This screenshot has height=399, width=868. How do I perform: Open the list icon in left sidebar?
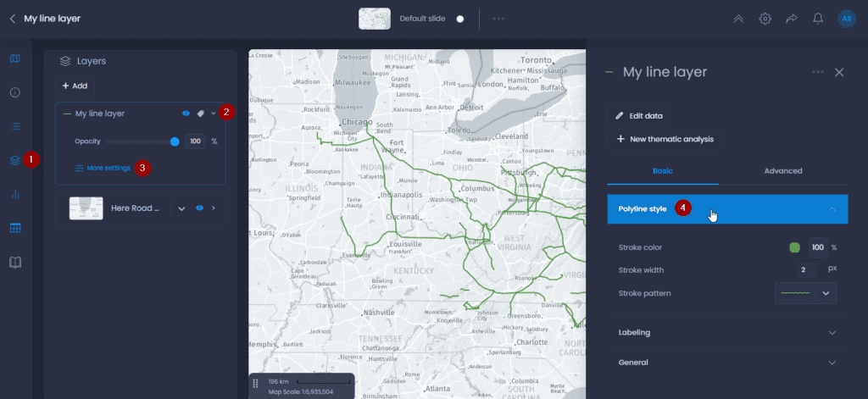point(15,126)
